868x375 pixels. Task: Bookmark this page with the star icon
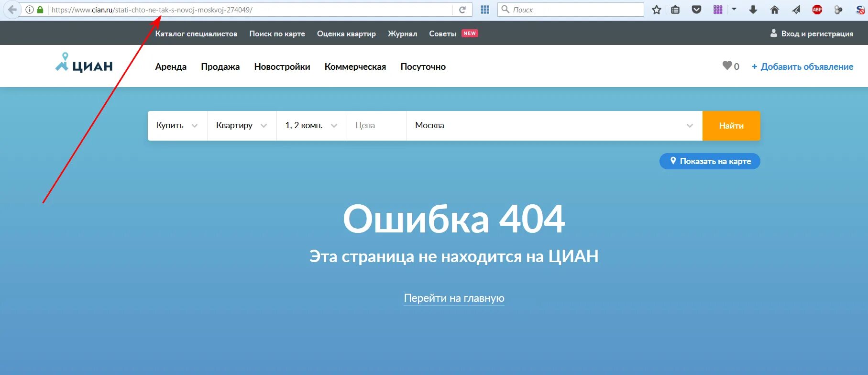[657, 10]
